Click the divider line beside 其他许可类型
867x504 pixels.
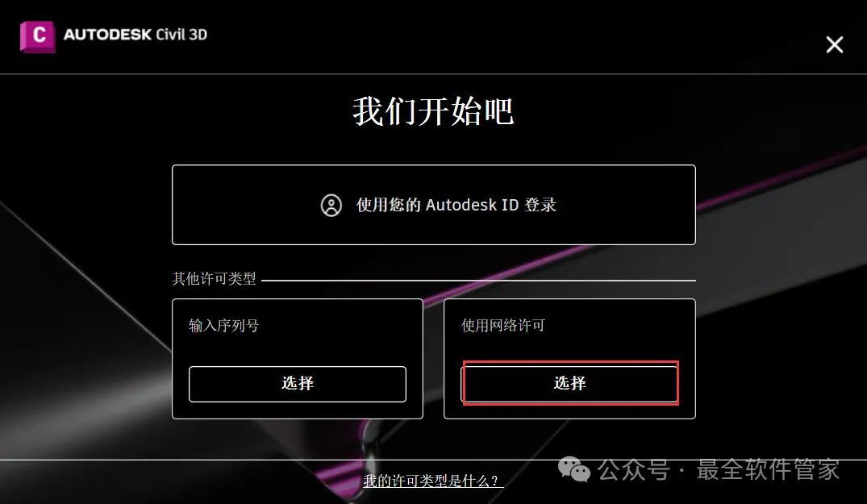(x=478, y=280)
